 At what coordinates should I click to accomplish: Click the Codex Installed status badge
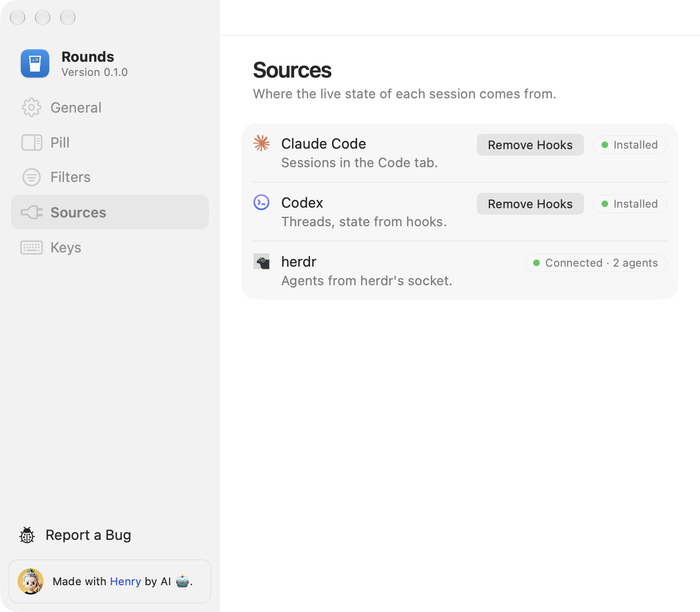coord(630,204)
